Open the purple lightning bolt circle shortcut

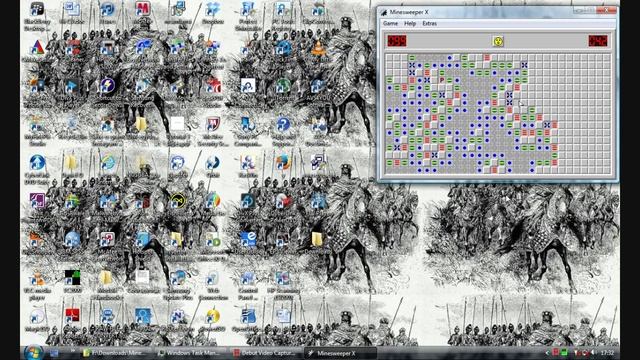108,86
